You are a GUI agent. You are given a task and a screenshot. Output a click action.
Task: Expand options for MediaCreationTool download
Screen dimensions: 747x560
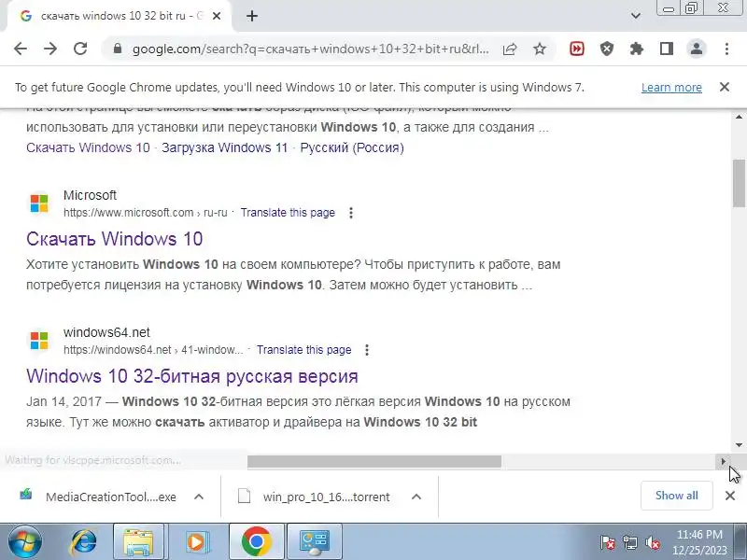pyautogui.click(x=199, y=497)
